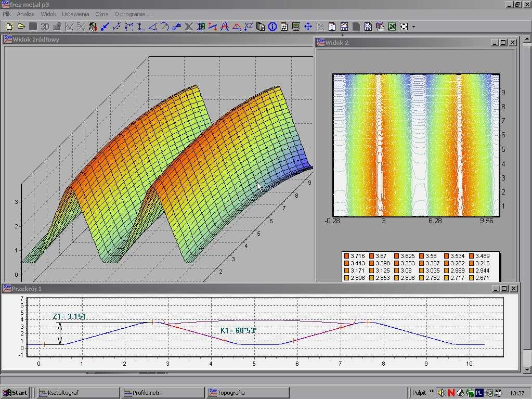This screenshot has width=532, height=399.
Task: Click the 9.56 axis label in Widok 2
Action: (487, 221)
